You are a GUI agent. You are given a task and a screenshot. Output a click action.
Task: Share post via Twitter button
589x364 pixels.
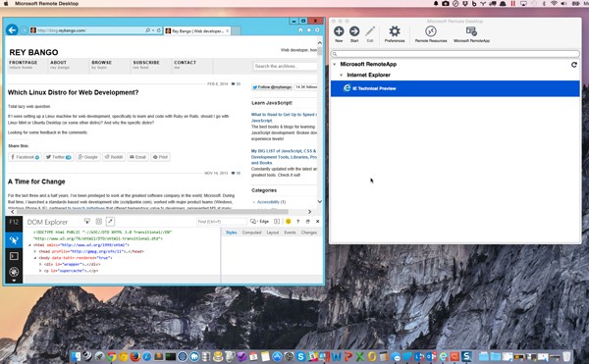[x=59, y=157]
